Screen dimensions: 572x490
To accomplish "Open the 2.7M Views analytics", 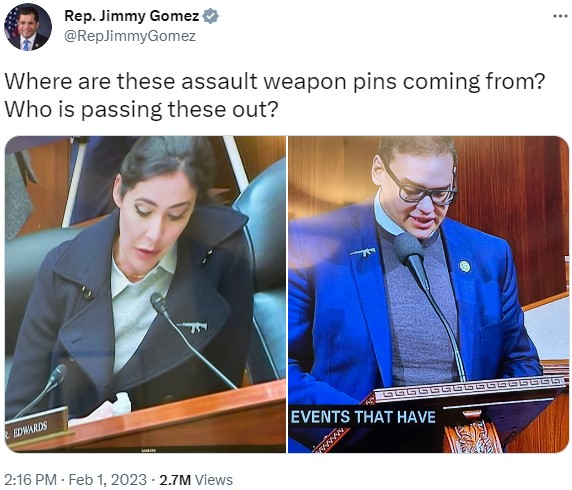I will (196, 479).
